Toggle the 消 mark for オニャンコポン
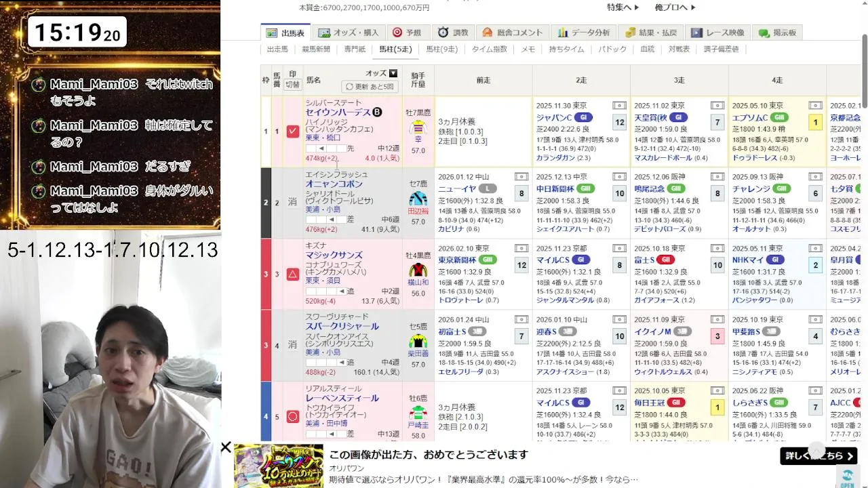Screen dimensions: 868x488 click(292, 202)
